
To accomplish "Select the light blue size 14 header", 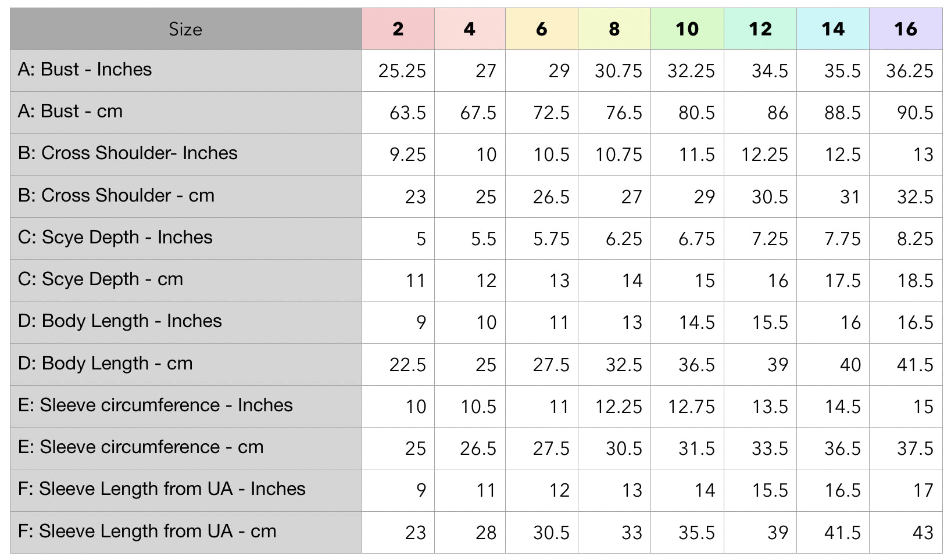I will pos(832,29).
